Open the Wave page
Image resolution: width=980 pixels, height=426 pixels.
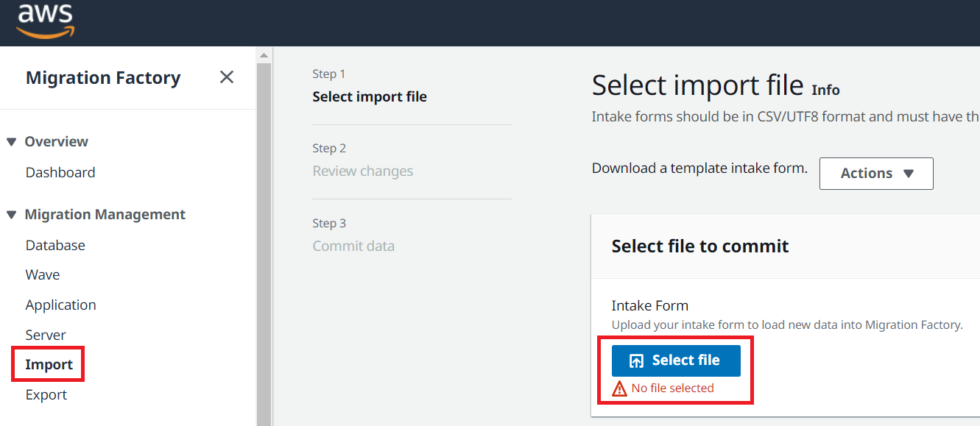(43, 274)
